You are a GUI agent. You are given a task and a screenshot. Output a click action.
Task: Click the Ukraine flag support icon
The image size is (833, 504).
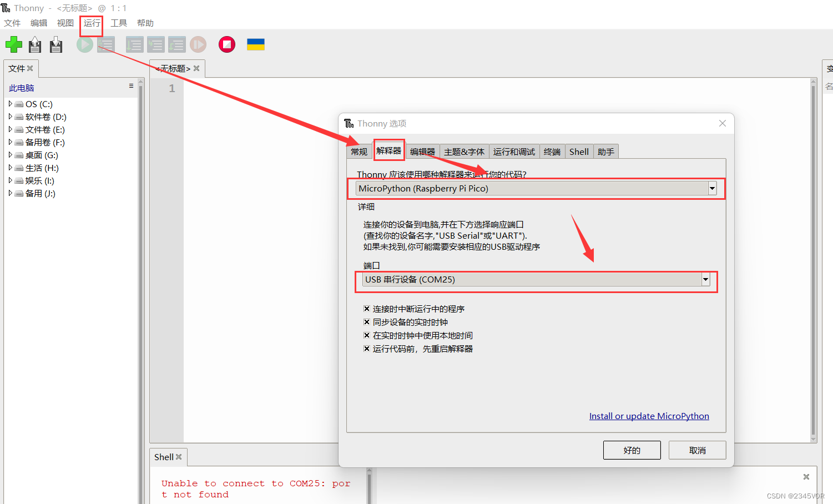256,44
